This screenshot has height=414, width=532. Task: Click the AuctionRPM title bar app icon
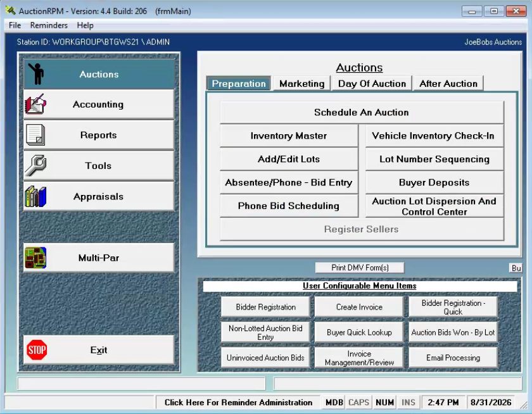(x=11, y=11)
